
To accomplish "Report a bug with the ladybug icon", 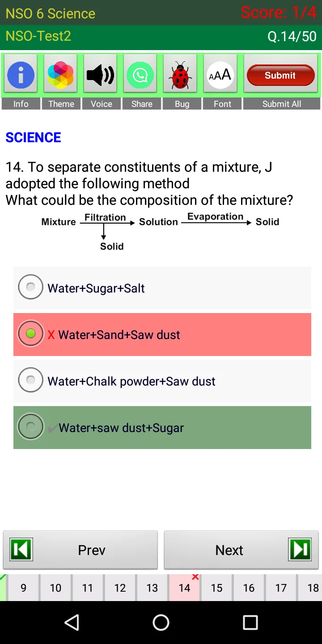I will pos(180,75).
